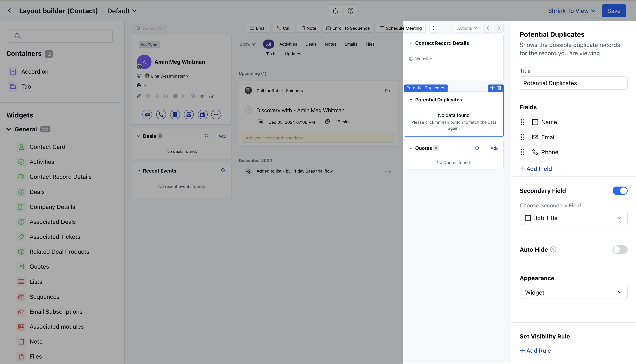The height and width of the screenshot is (364, 636).
Task: Select Contact Card widget in list
Action: click(x=47, y=147)
